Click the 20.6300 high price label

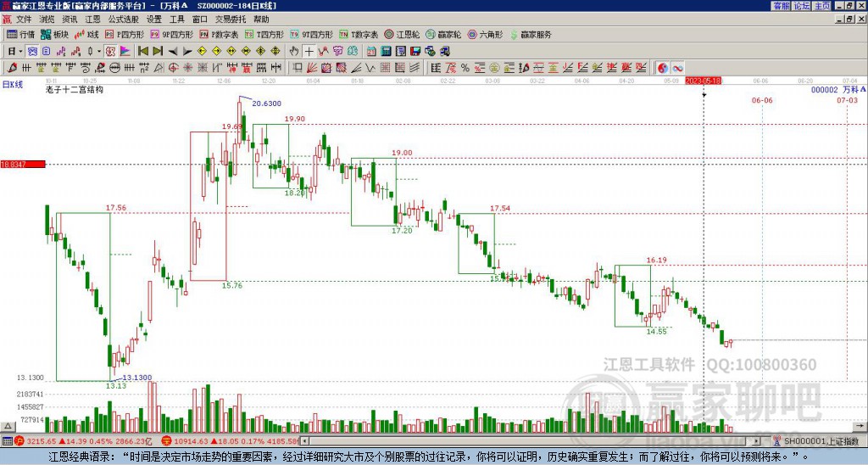point(267,103)
